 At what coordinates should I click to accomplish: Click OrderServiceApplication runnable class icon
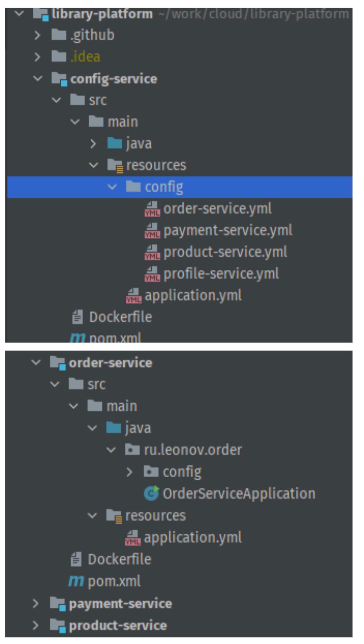(x=152, y=493)
